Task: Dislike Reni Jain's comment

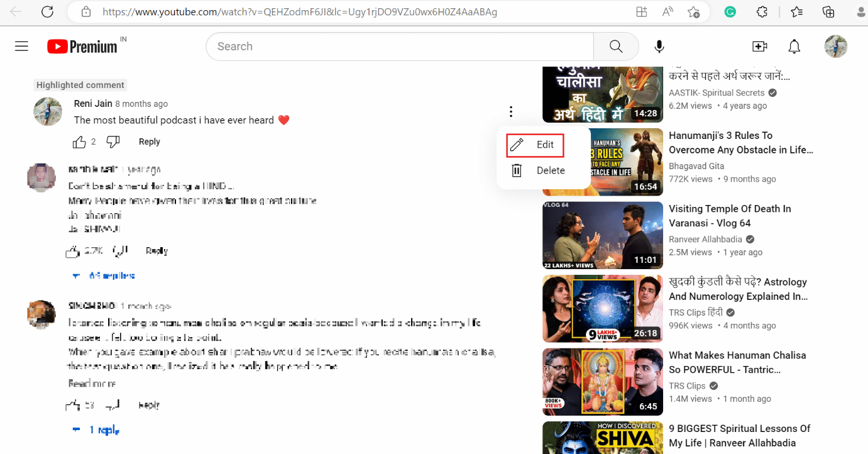Action: [113, 141]
